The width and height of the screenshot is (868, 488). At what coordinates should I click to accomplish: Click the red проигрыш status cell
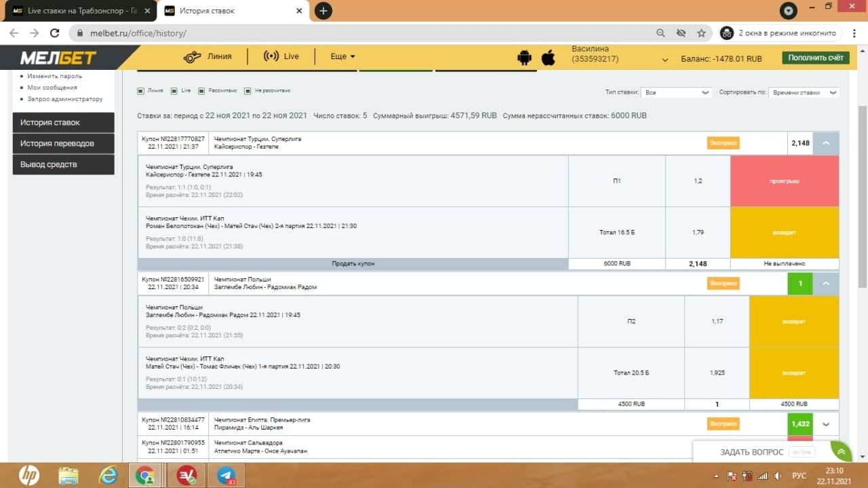[x=784, y=181]
